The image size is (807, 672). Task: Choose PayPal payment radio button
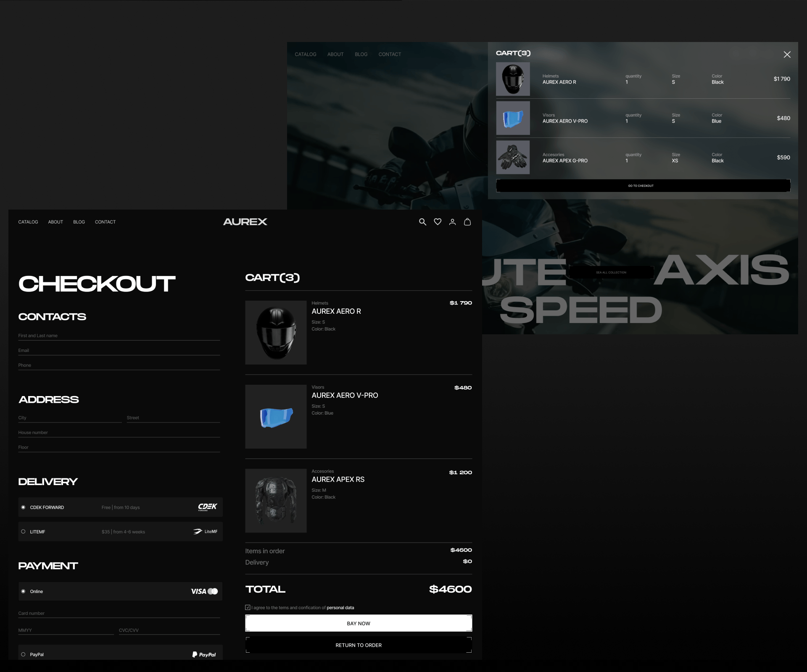24,654
